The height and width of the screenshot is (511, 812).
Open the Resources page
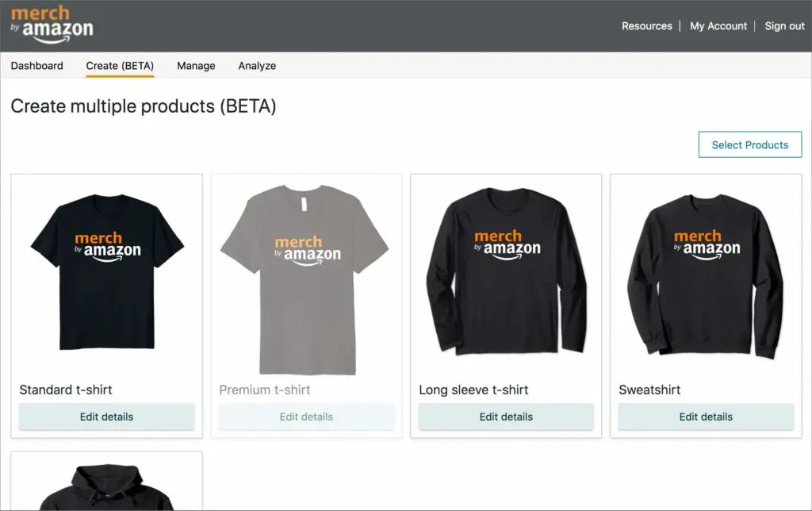click(646, 25)
